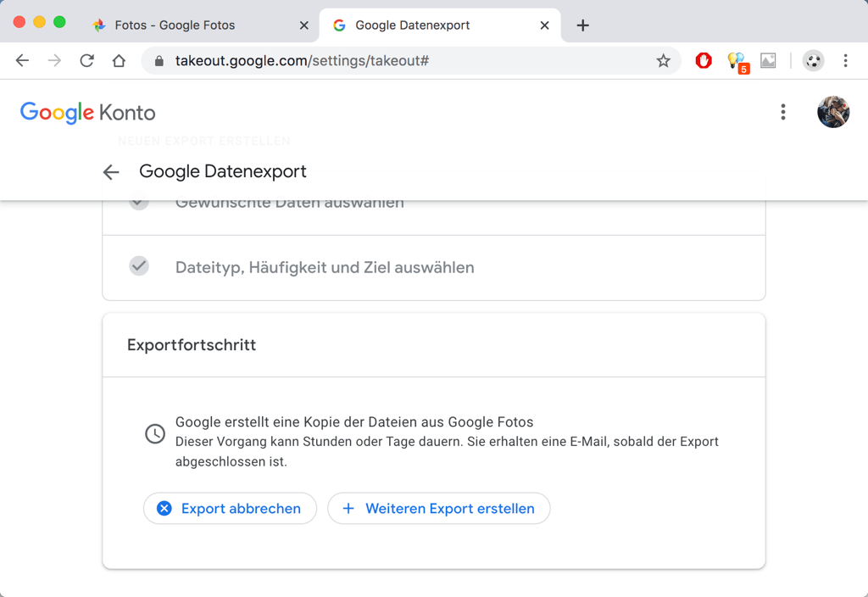Select the Google Datenexport tab

[440, 25]
